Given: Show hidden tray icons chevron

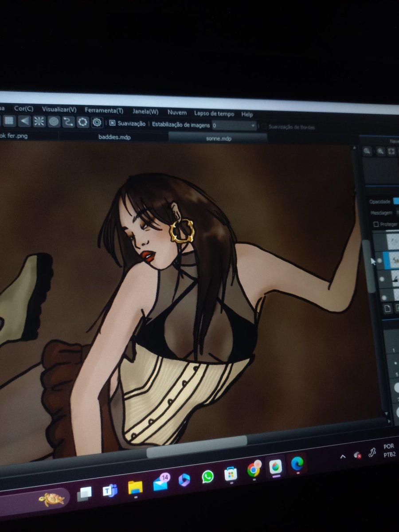Looking at the screenshot, I should pyautogui.click(x=343, y=456).
